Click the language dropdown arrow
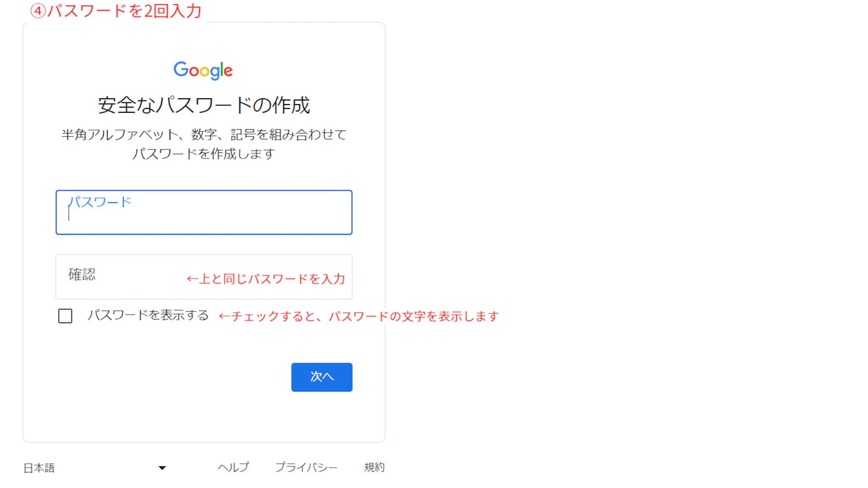This screenshot has height=488, width=868. (162, 468)
